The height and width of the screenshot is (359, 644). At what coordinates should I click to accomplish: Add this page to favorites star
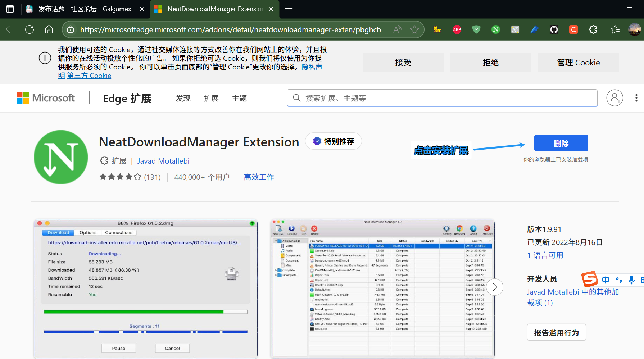pos(414,29)
